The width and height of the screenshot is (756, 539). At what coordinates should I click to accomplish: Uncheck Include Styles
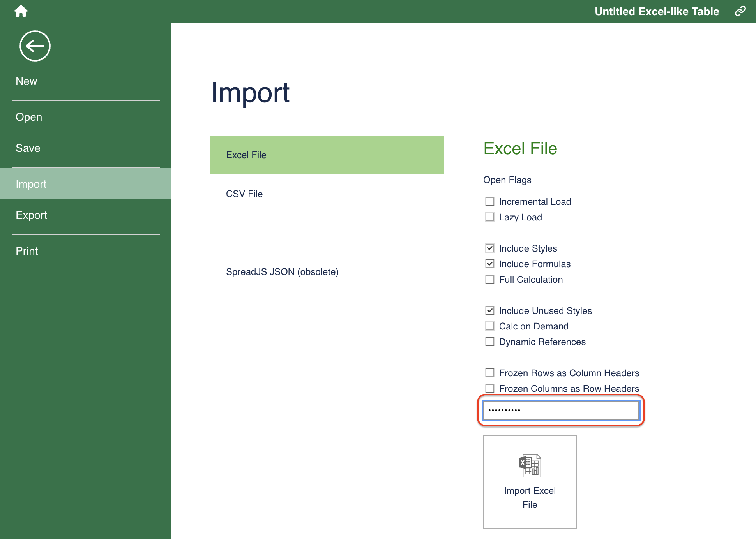click(x=490, y=248)
